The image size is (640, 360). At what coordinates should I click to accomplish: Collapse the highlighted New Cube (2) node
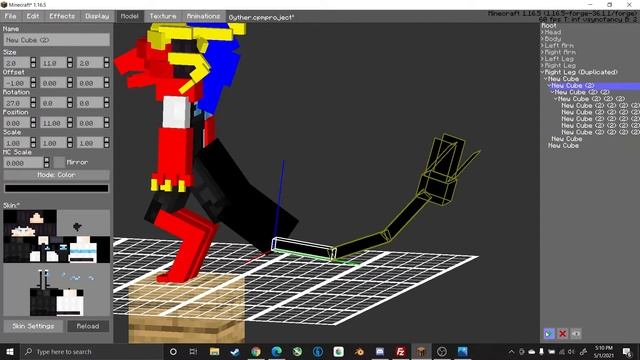(x=549, y=86)
